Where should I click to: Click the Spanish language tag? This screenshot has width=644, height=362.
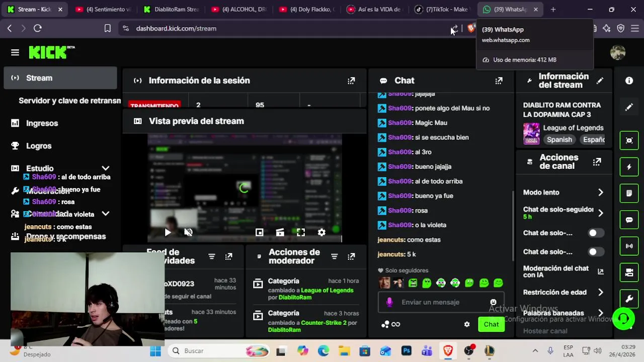(x=559, y=140)
